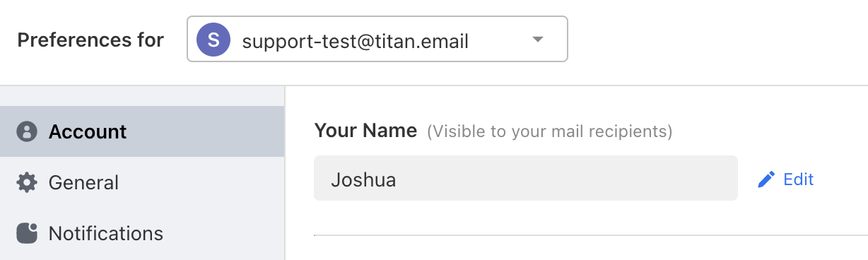This screenshot has width=868, height=260.
Task: Click empty space inside the account combo box
Action: tap(498, 40)
